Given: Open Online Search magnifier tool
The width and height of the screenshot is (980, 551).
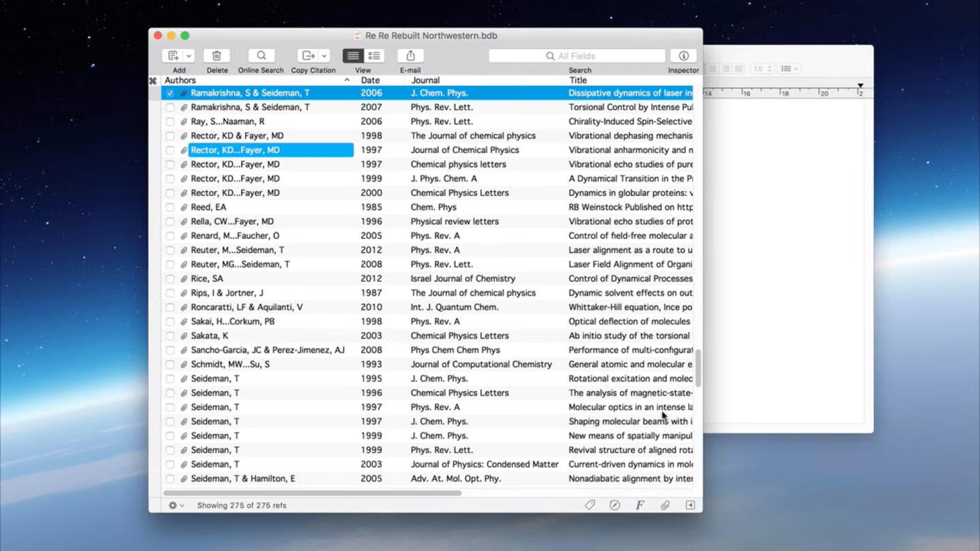Looking at the screenshot, I should click(261, 56).
